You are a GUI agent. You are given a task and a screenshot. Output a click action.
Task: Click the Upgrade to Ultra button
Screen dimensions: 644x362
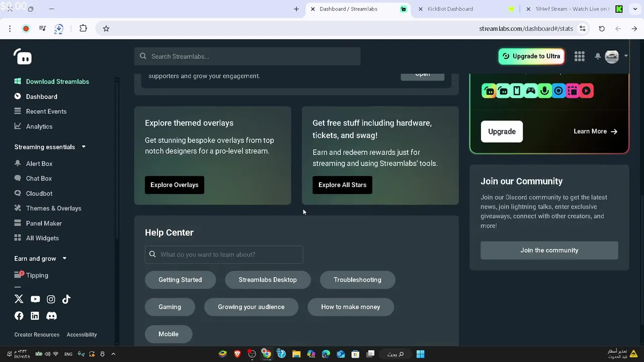(x=531, y=56)
